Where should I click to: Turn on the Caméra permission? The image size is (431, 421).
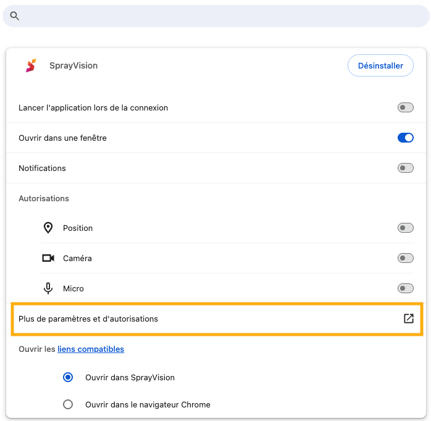(x=405, y=258)
